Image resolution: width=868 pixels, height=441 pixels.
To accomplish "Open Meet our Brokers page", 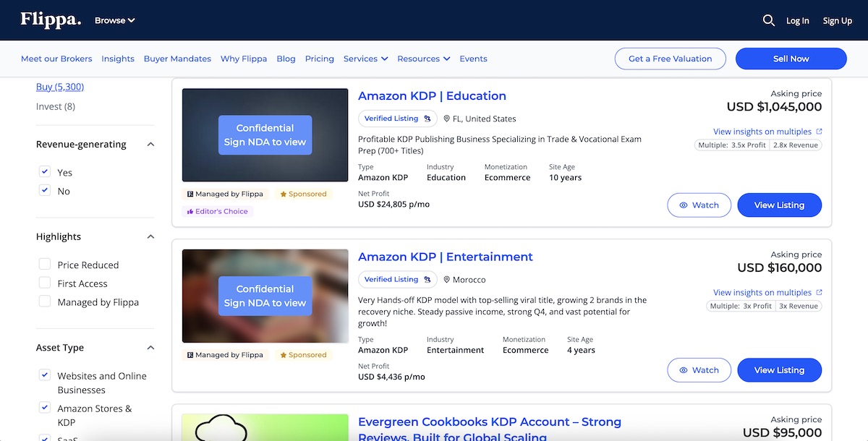I will (56, 59).
